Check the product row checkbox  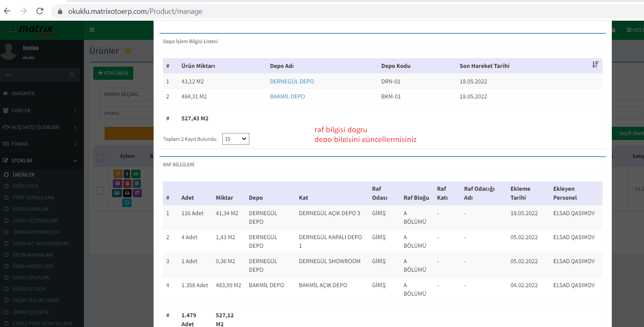pos(101,191)
